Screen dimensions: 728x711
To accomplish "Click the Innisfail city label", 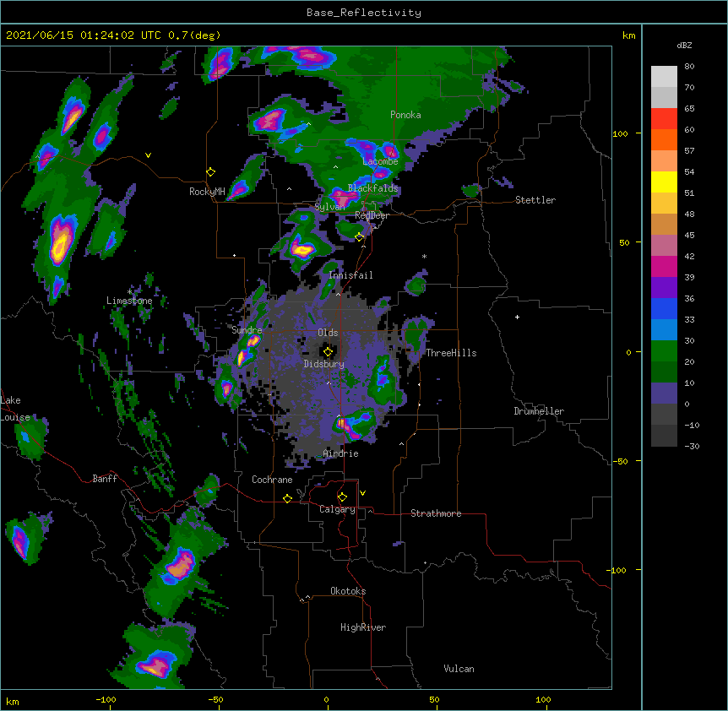I will point(350,275).
